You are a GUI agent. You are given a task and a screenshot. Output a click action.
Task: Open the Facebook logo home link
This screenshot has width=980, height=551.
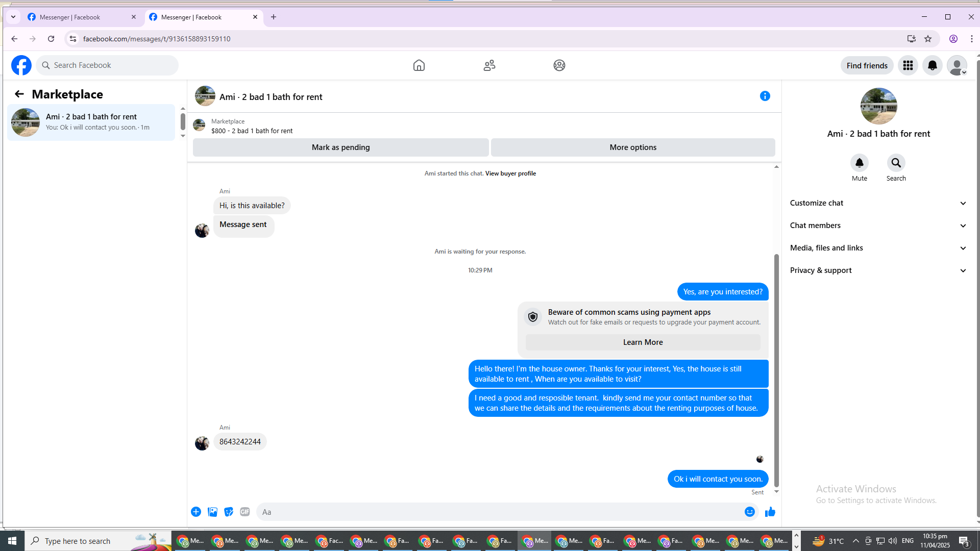[x=21, y=65]
